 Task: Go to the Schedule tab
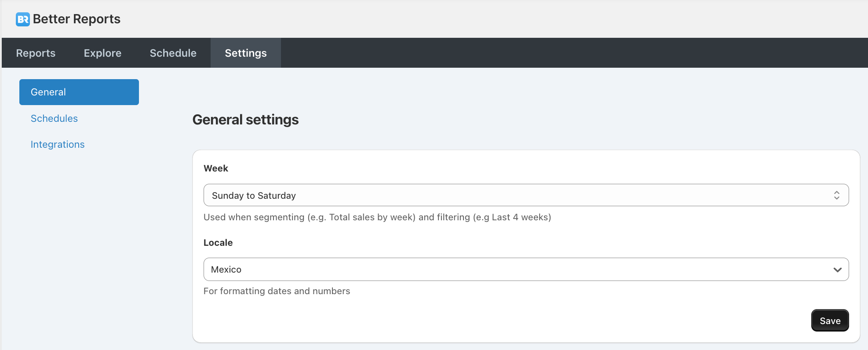pos(173,53)
